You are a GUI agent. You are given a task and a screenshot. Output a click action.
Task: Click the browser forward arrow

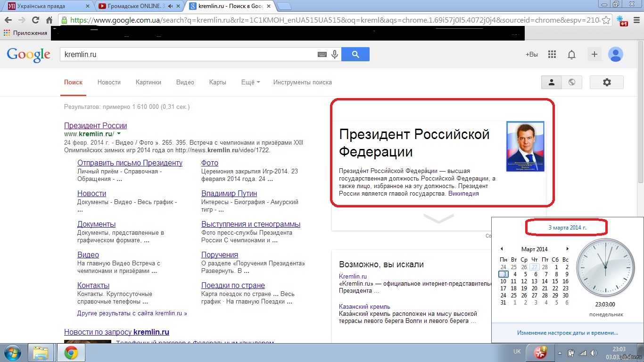[x=22, y=20]
